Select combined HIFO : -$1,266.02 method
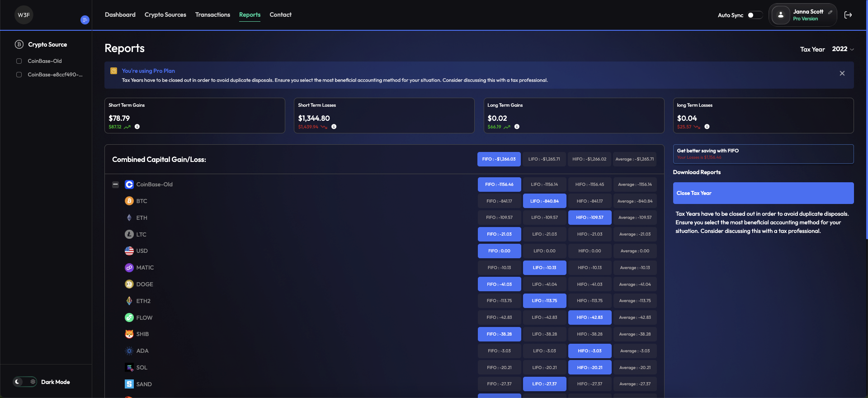Screen dimensions: 868x398 point(590,159)
